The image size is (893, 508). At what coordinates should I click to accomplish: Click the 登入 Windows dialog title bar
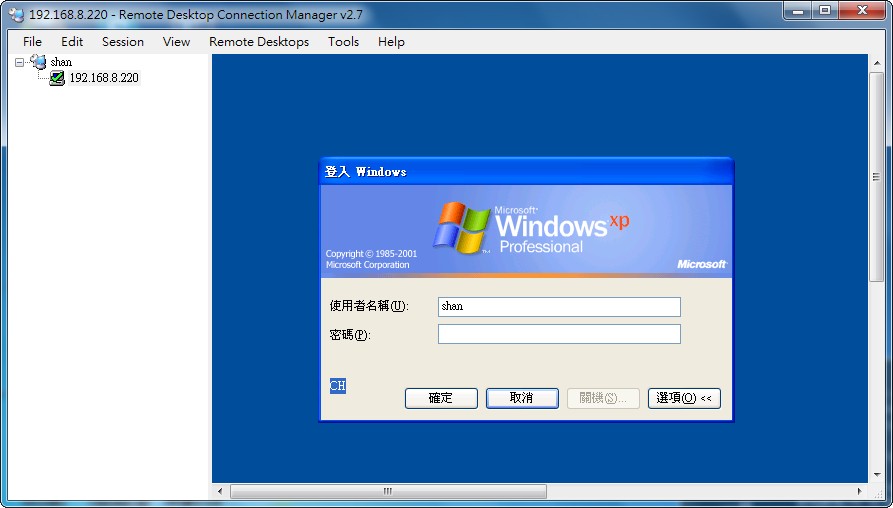pyautogui.click(x=526, y=171)
